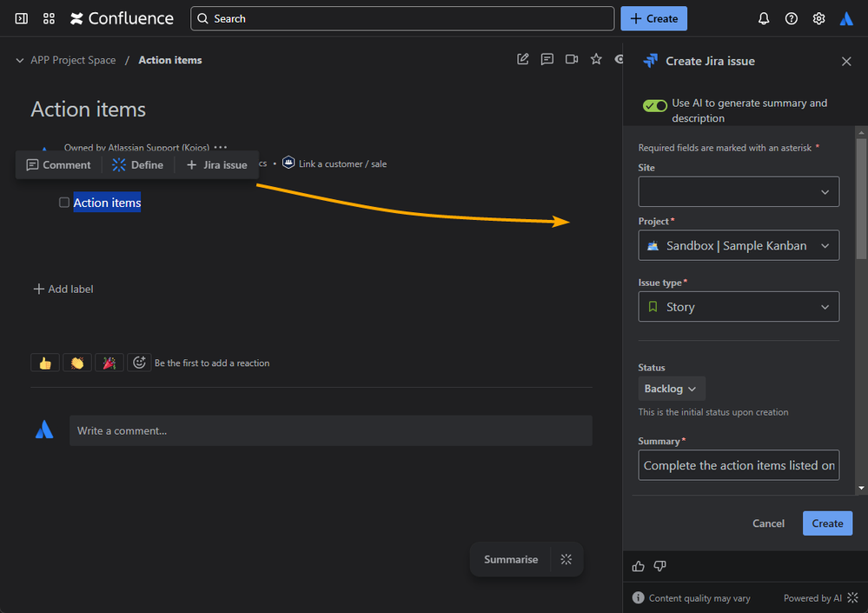Open the app switcher grid
868x613 pixels.
(x=49, y=19)
